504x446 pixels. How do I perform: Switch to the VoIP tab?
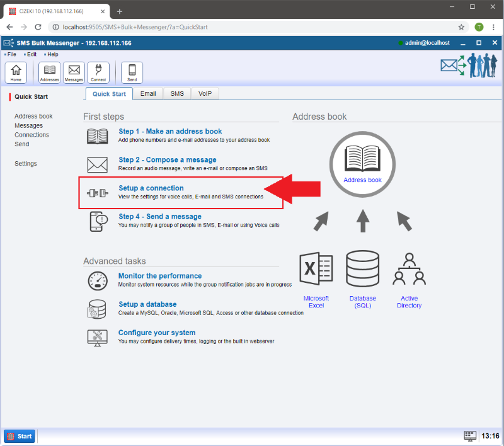205,93
